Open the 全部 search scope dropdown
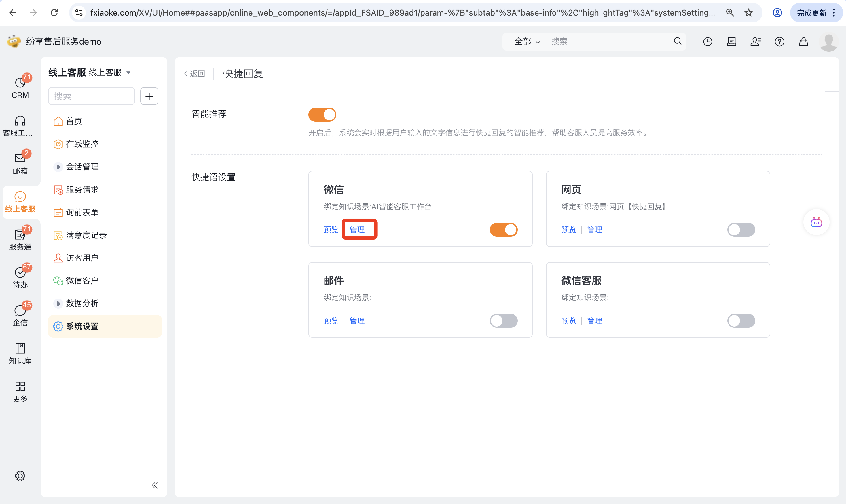 [527, 42]
